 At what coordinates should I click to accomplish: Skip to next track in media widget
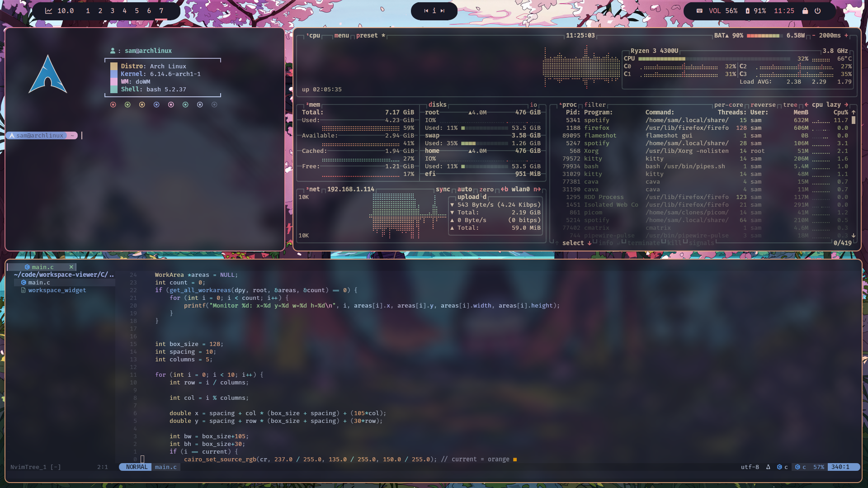pyautogui.click(x=443, y=11)
